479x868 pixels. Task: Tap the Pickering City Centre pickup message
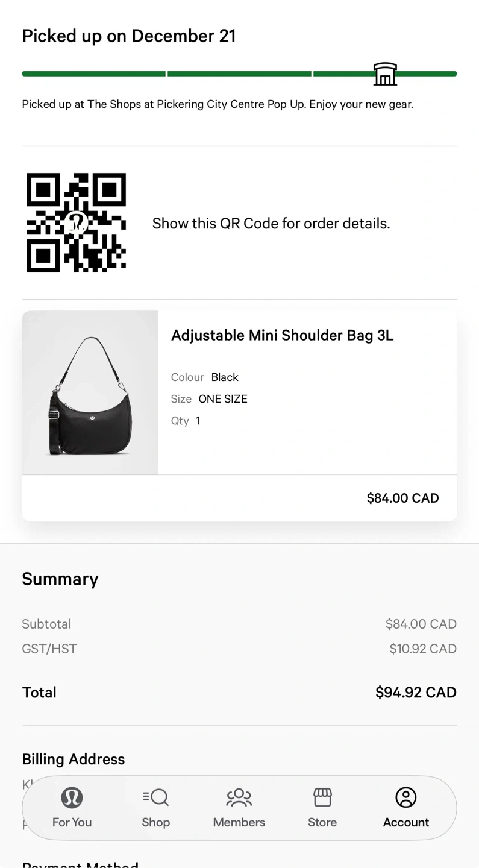tap(218, 104)
